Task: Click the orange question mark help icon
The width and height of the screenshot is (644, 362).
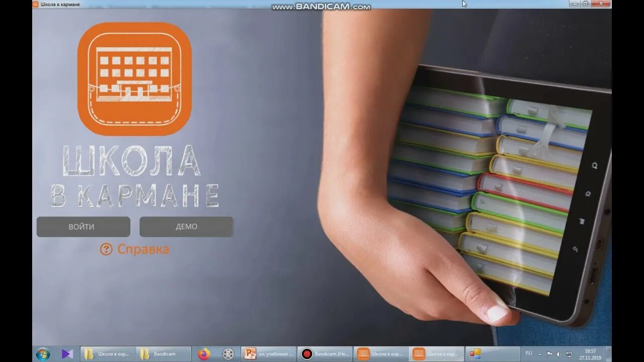Action: 106,249
